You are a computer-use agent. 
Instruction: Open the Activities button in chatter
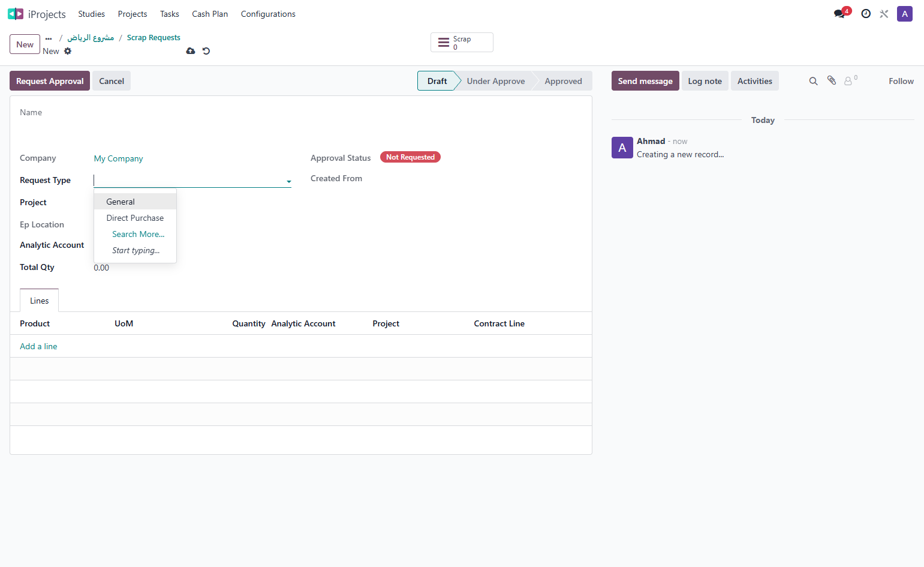(754, 81)
